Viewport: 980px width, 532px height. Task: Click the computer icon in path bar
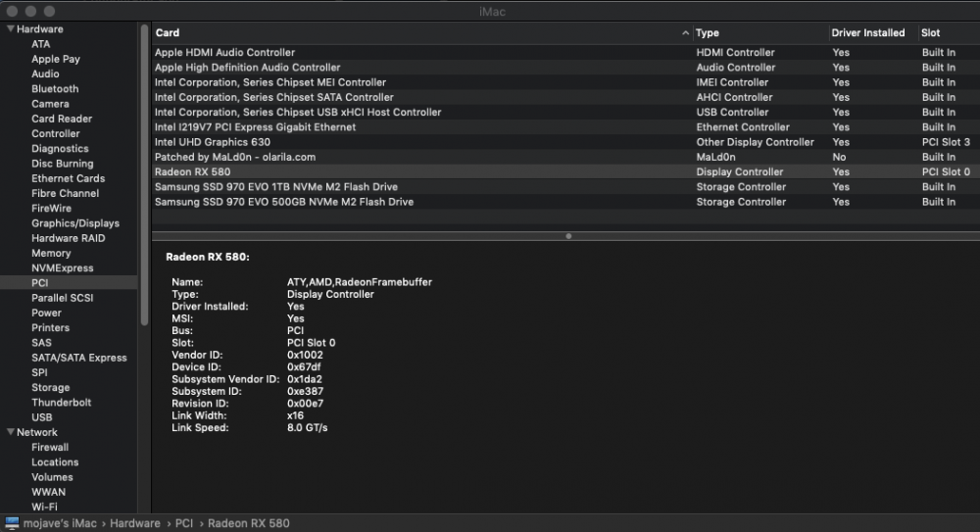12,523
